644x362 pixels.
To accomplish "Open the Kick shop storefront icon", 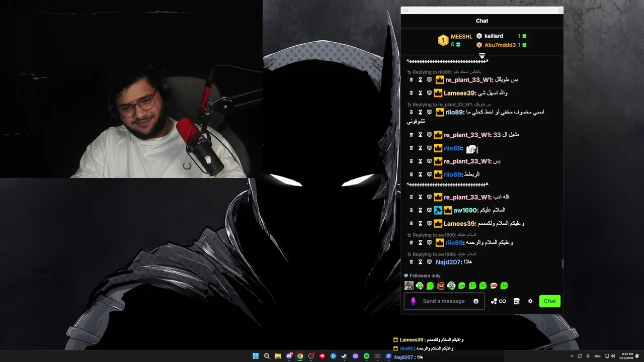I will (x=516, y=301).
